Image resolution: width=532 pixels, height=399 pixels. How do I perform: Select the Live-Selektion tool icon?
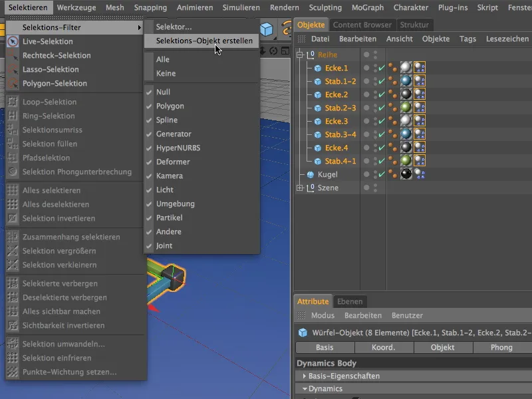pyautogui.click(x=13, y=41)
